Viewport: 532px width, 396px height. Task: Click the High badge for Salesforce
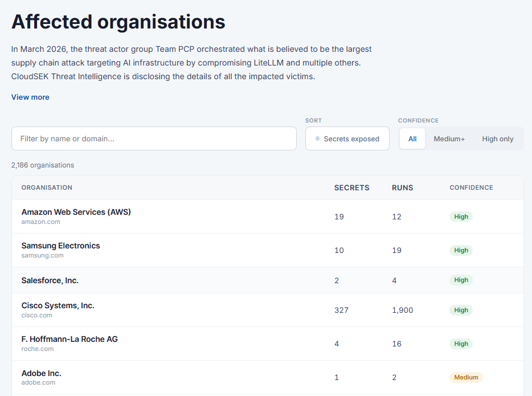pyautogui.click(x=461, y=280)
